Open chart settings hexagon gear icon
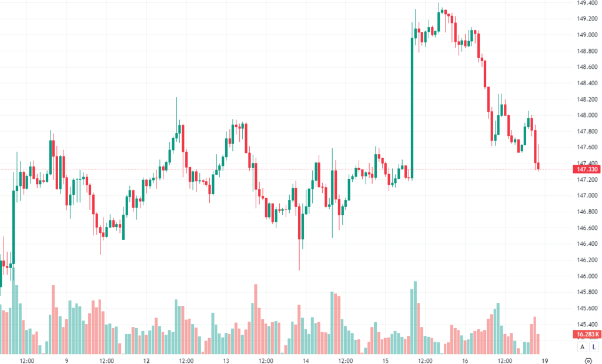The height and width of the screenshot is (364, 602). point(588,360)
